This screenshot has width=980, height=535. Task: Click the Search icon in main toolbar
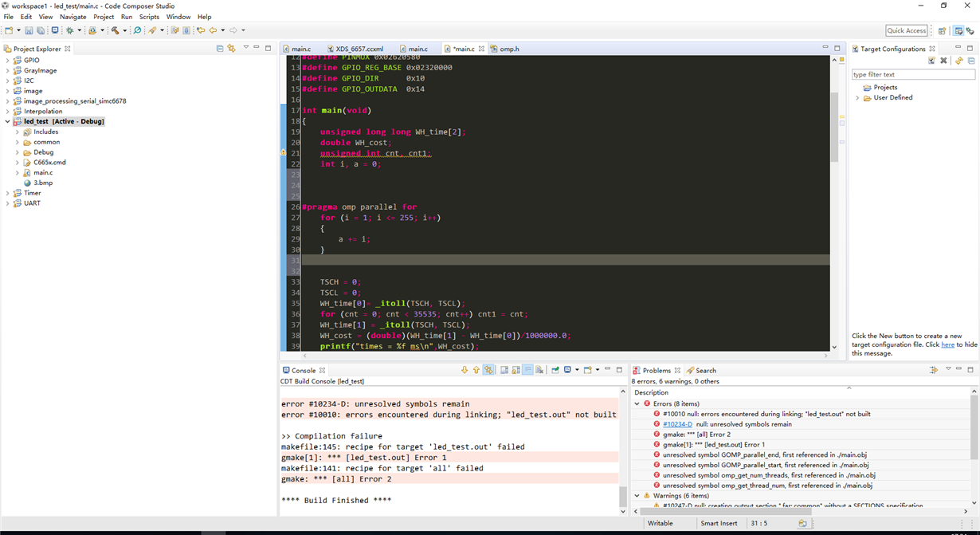click(137, 30)
